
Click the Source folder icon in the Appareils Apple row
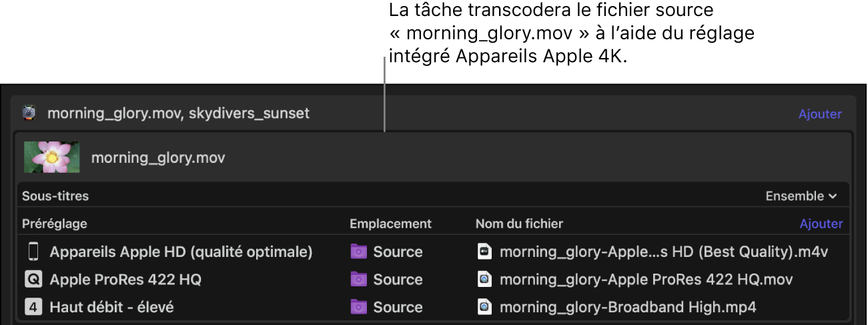(358, 252)
